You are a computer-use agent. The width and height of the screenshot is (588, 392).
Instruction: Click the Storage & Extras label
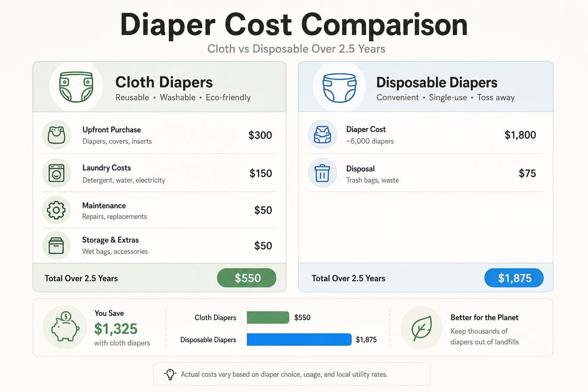point(111,240)
